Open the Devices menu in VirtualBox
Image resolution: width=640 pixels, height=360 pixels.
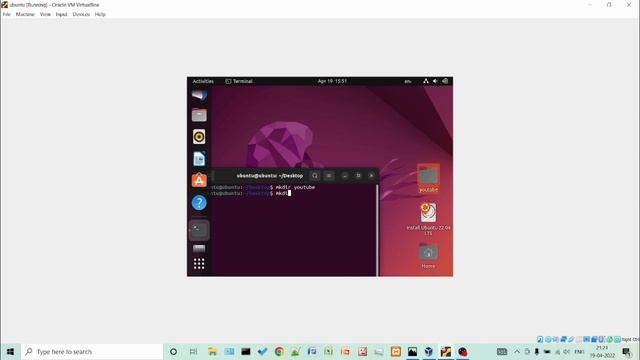click(x=81, y=14)
